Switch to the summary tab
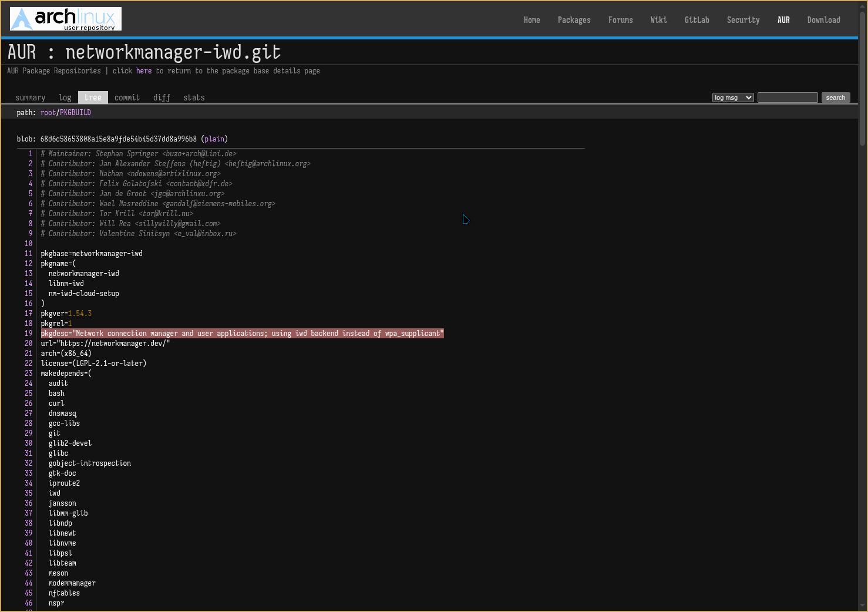 (30, 97)
